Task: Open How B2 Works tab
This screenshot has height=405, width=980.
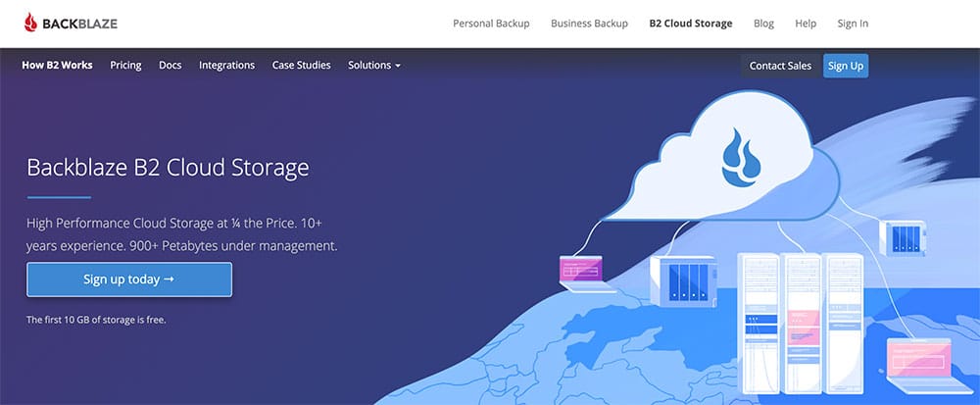Action: tap(57, 65)
